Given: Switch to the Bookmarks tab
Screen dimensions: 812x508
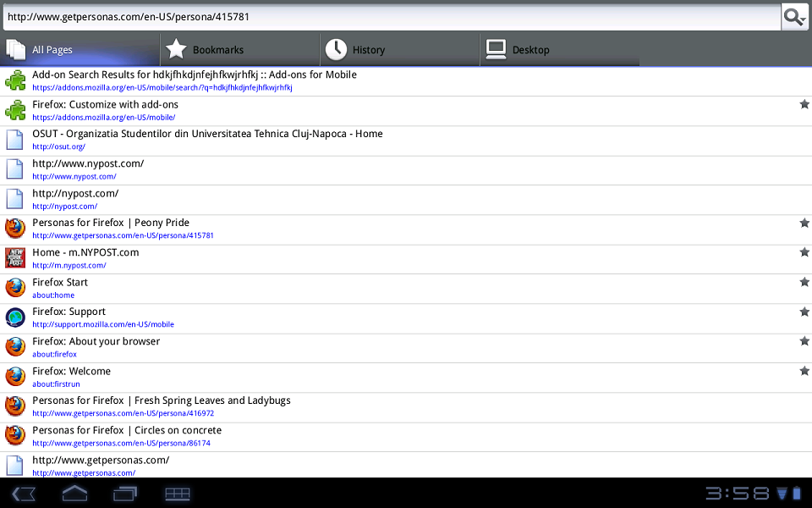Looking at the screenshot, I should (x=239, y=50).
